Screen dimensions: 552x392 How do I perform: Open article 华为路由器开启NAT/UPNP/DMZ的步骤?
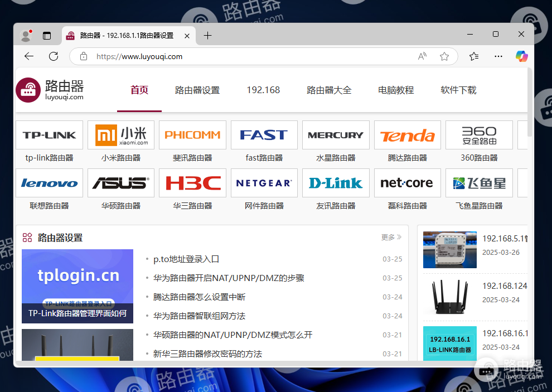tap(229, 278)
